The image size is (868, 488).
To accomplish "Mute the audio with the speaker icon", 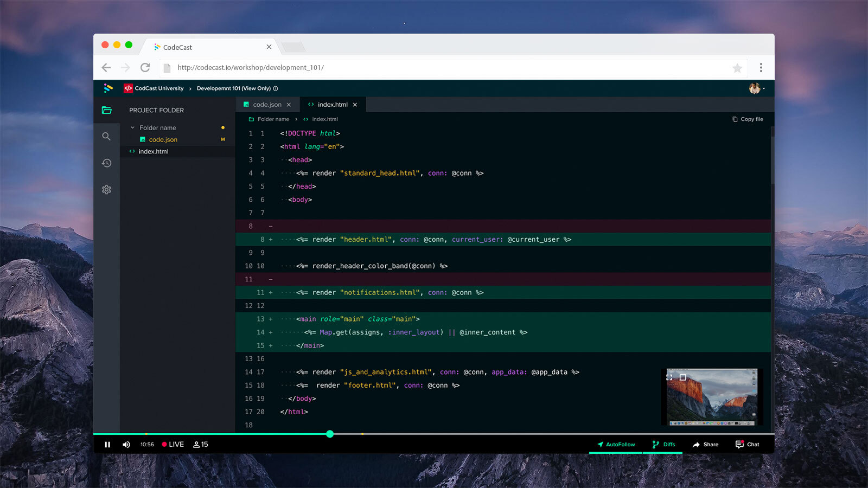I will pos(126,444).
